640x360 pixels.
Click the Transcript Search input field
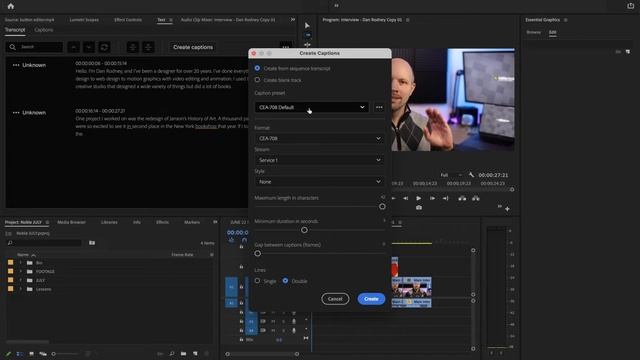coord(34,47)
